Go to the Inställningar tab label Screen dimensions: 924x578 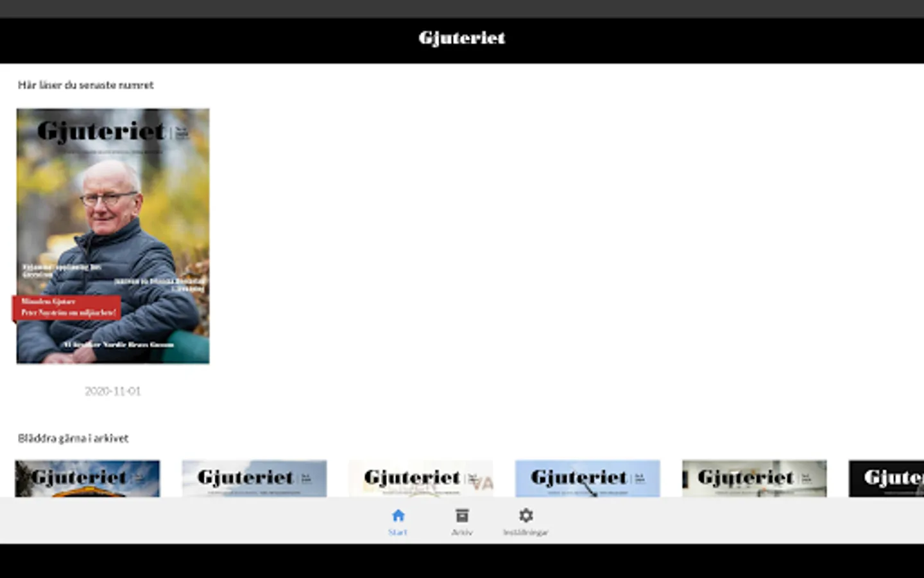pyautogui.click(x=526, y=532)
